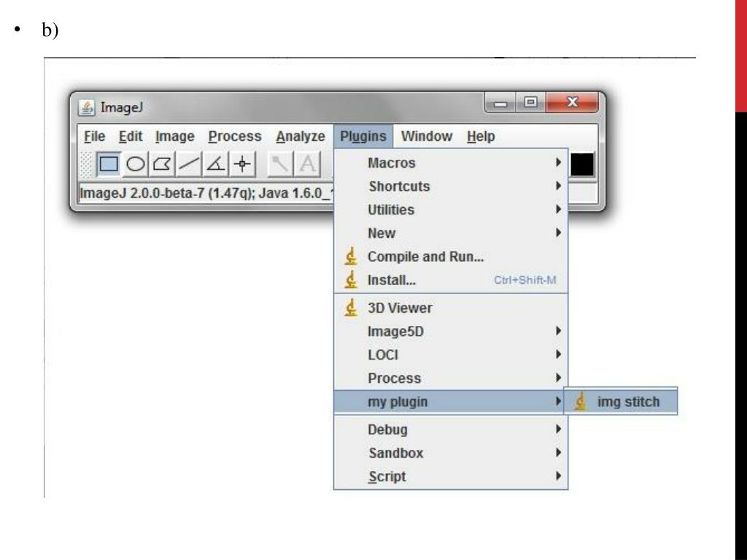The image size is (747, 560).
Task: Click microscope icon beside img stitch
Action: [580, 402]
